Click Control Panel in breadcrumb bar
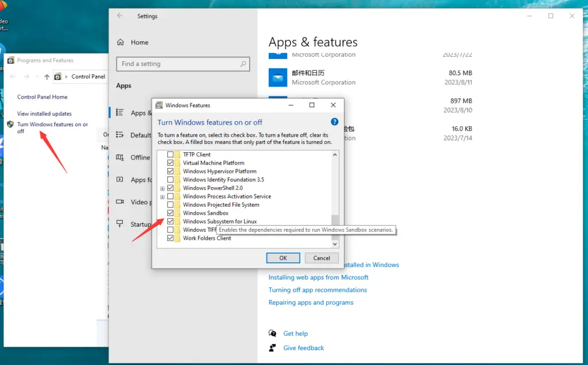 [88, 76]
